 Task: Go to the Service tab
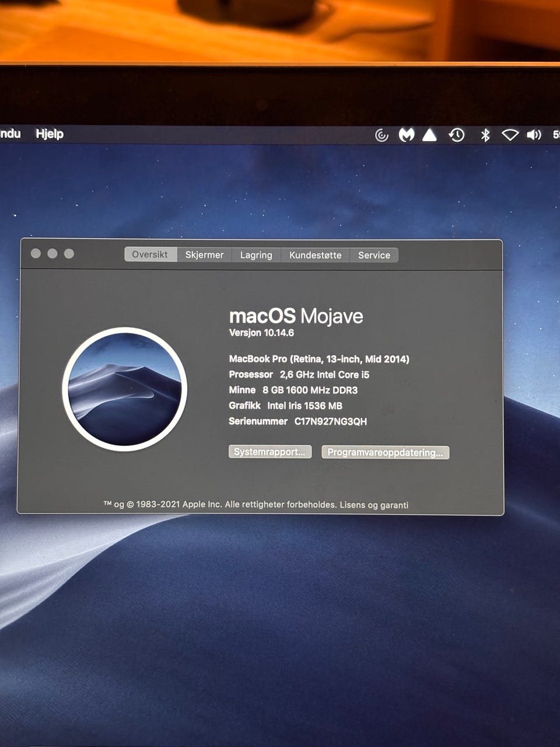(374, 255)
